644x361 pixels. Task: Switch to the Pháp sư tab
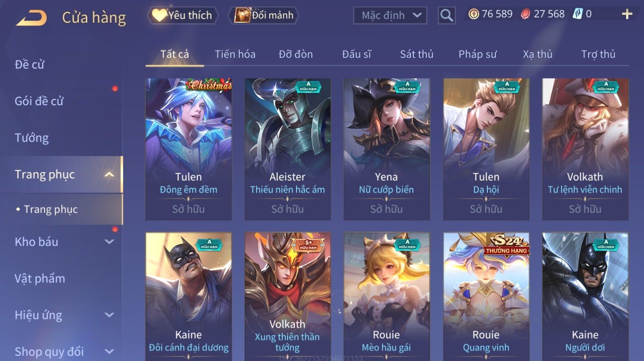point(478,54)
